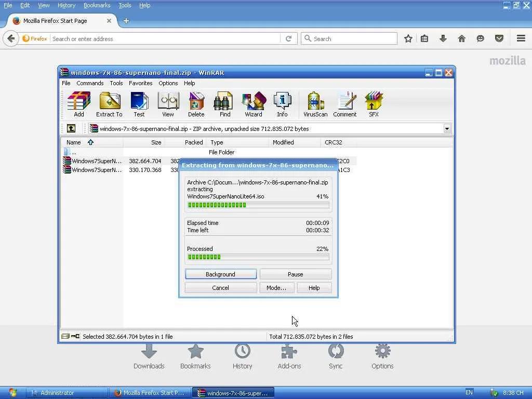Open Add-ons shortcut on start page

pyautogui.click(x=289, y=356)
